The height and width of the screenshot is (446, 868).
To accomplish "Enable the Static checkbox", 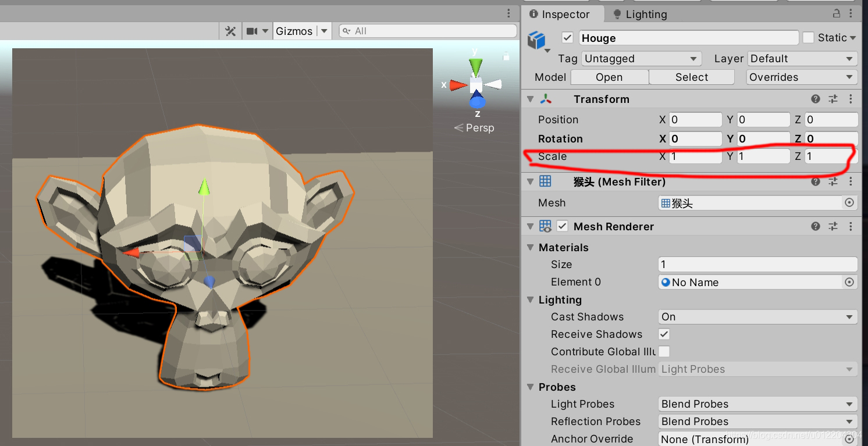I will (x=808, y=37).
